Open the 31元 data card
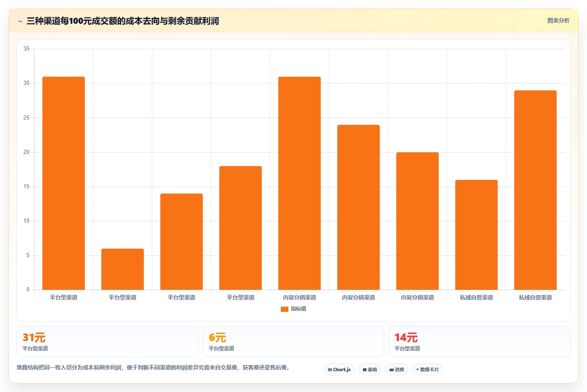This screenshot has width=587, height=392. (107, 342)
